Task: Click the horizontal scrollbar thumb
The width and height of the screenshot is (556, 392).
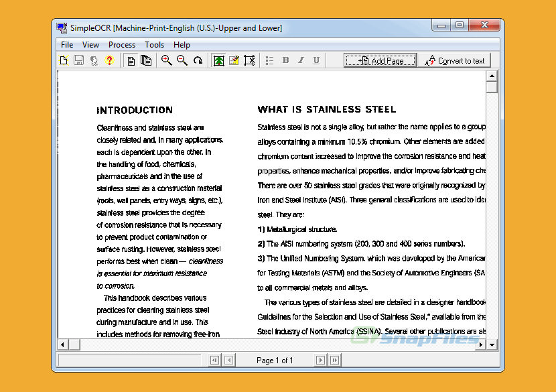Action: 74,344
